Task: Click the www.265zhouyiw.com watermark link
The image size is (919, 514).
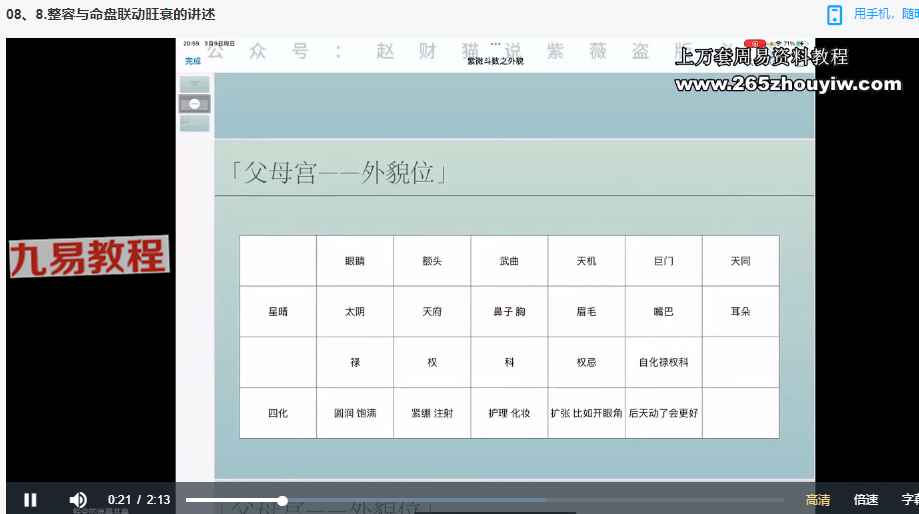Action: (788, 84)
